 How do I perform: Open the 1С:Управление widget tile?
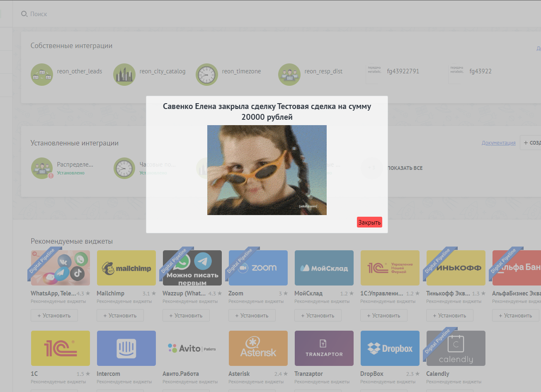390,268
